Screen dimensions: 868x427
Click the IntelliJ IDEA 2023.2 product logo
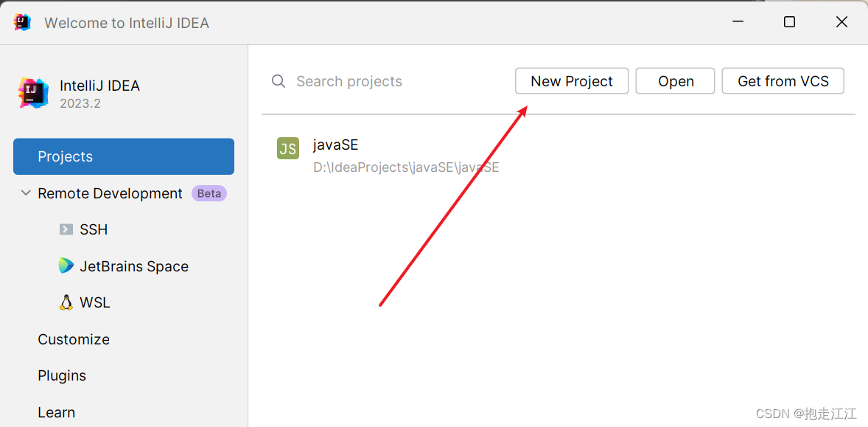tap(33, 93)
